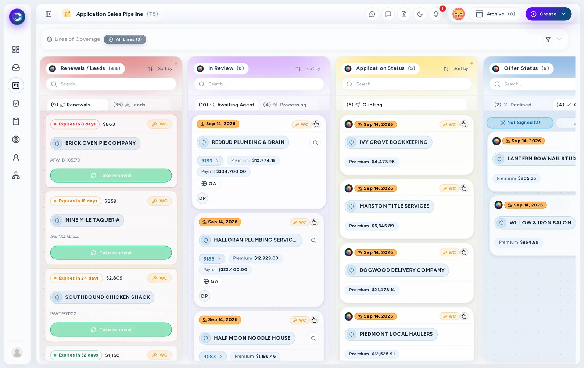Open the org chart icon in sidebar
This screenshot has height=368, width=588.
(16, 176)
